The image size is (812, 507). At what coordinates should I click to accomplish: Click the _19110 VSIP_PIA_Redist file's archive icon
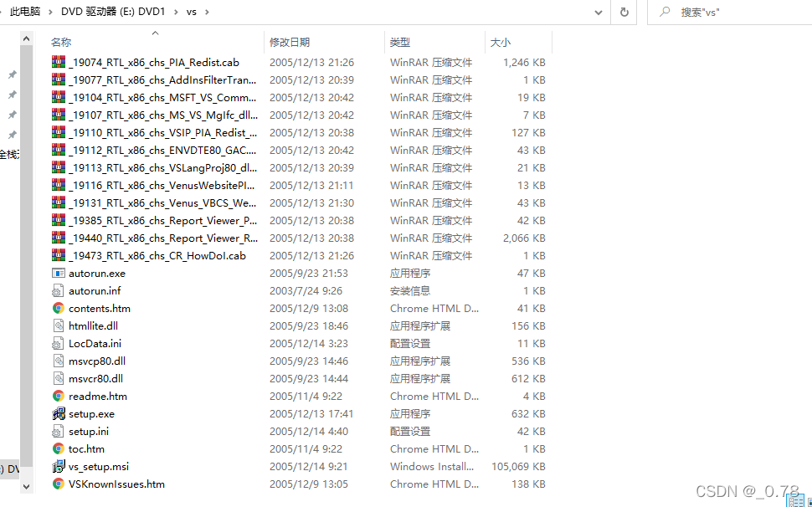(59, 132)
